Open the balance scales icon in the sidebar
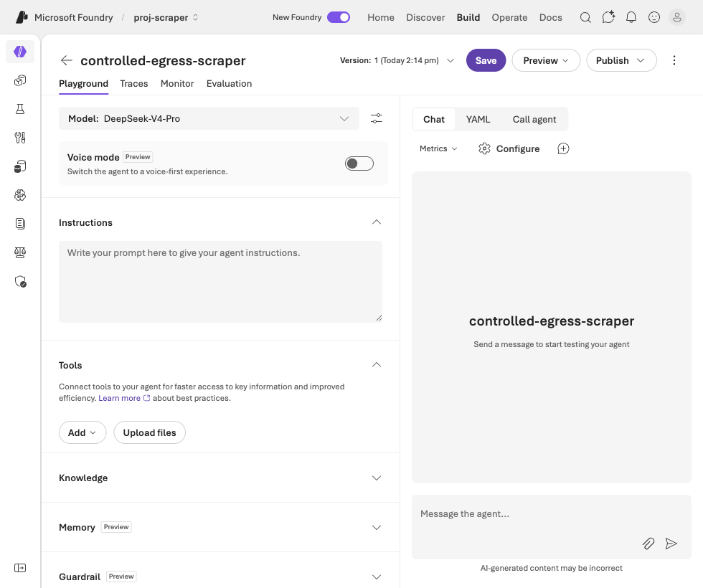Image resolution: width=703 pixels, height=588 pixels. click(x=20, y=252)
